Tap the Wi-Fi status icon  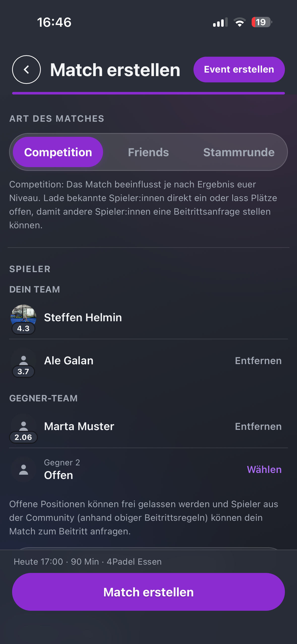click(x=240, y=22)
